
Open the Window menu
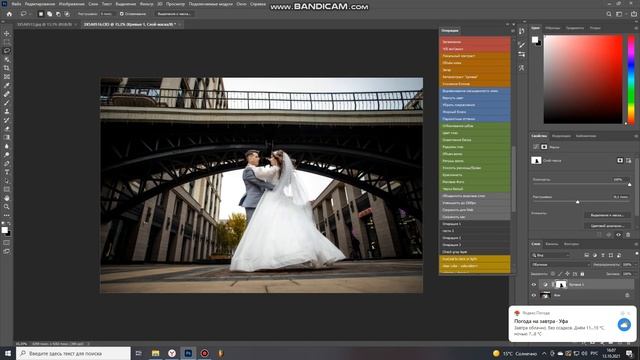pos(241,4)
